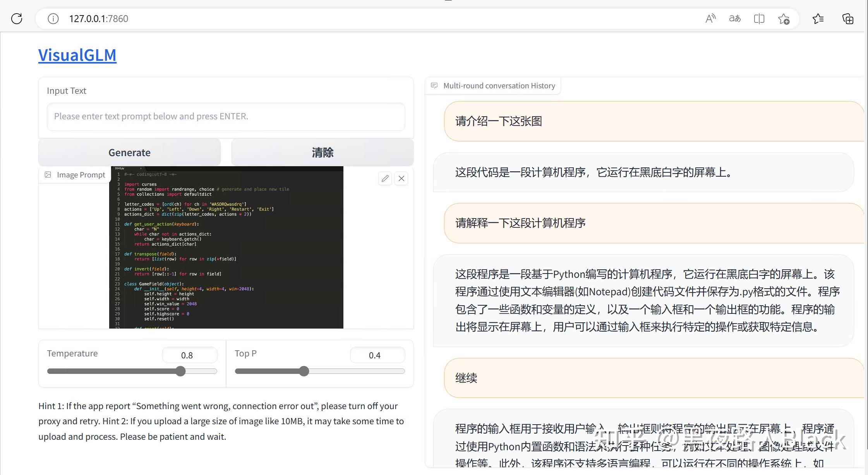868x475 pixels.
Task: Open the collections icon
Action: pyautogui.click(x=848, y=19)
